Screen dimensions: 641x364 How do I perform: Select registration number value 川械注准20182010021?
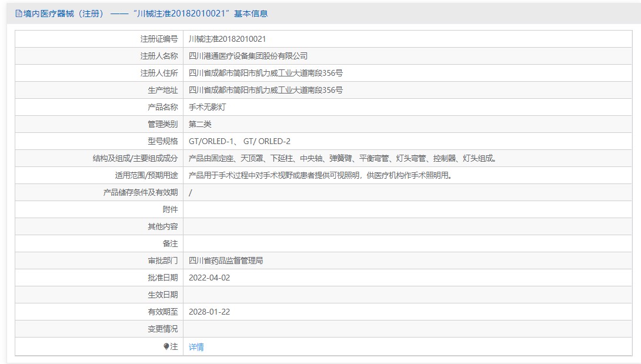(227, 39)
